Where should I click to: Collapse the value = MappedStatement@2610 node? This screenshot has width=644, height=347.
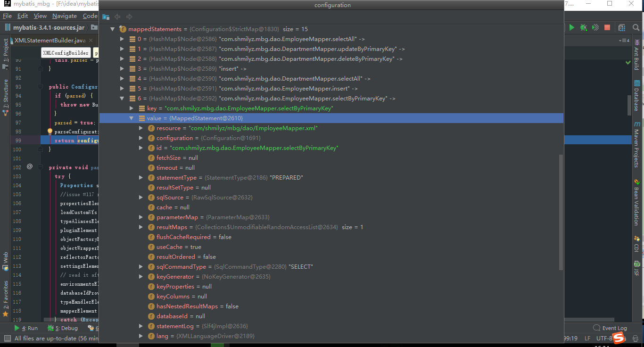(x=131, y=118)
